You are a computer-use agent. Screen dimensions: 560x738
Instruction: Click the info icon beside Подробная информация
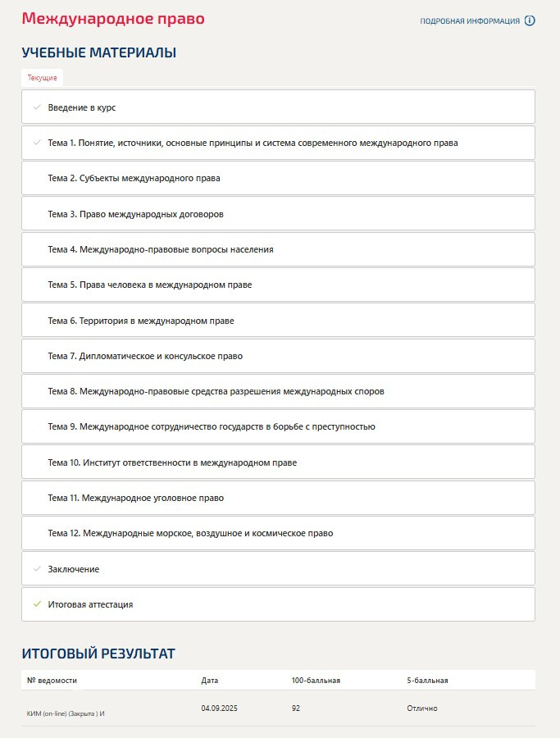(x=530, y=21)
